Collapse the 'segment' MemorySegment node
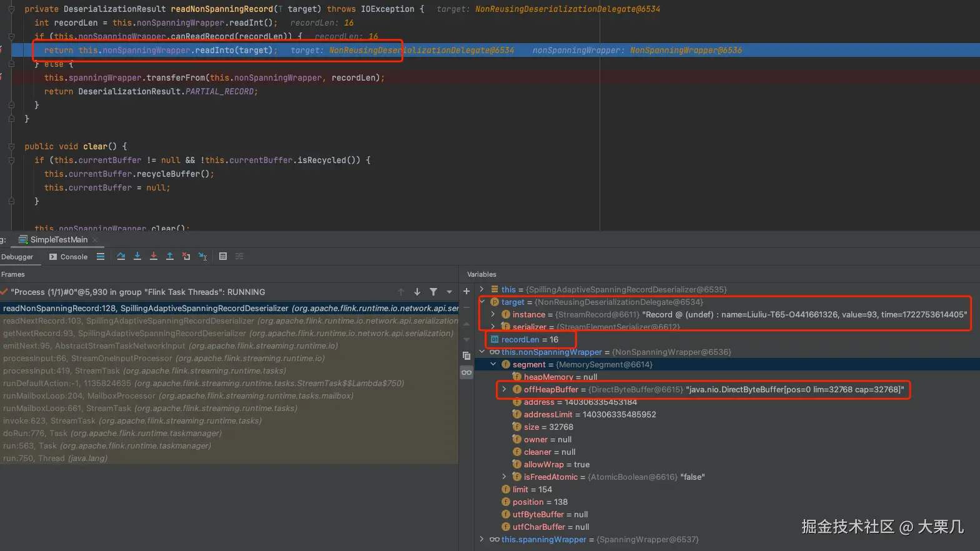Viewport: 980px width, 551px height. [493, 364]
